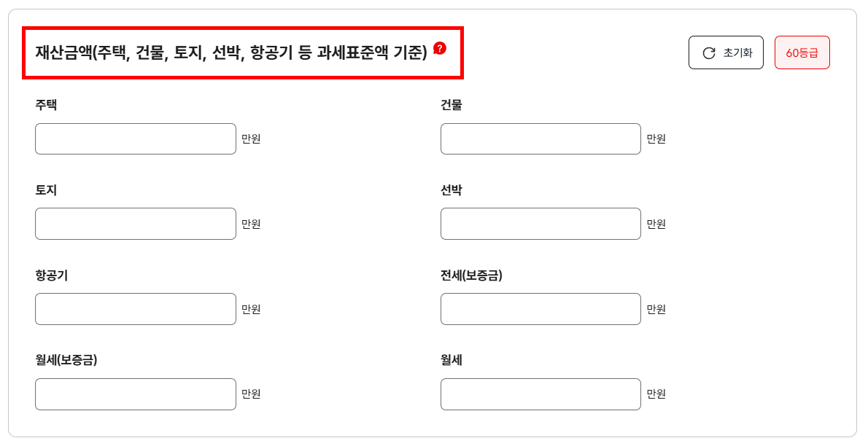
Task: Click the 월세(보증금) amount input field
Action: pos(135,394)
